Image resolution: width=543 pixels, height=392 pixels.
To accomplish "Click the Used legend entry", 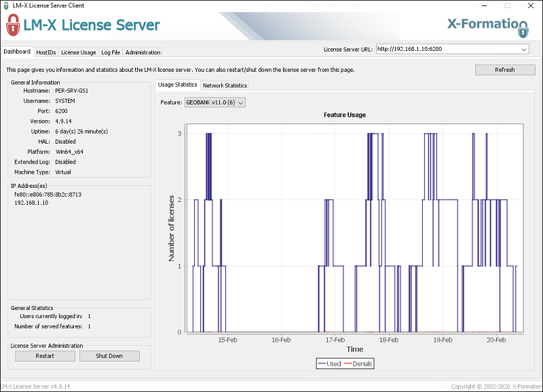I will pyautogui.click(x=329, y=364).
